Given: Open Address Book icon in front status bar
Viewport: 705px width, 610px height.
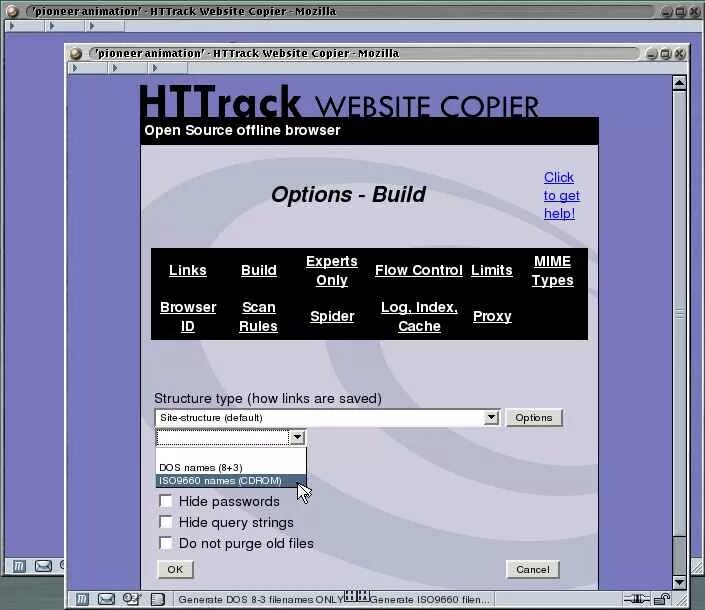Looking at the screenshot, I should (157, 599).
